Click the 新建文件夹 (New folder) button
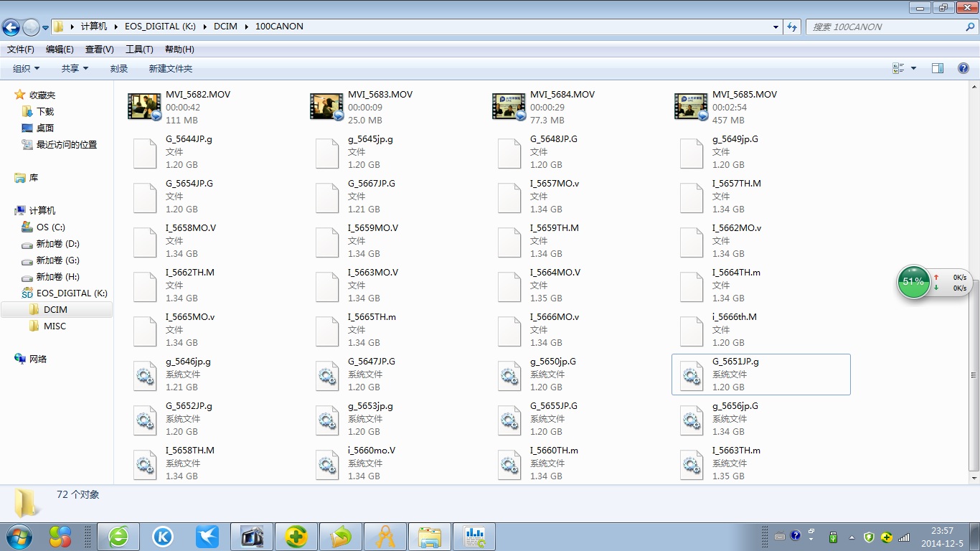This screenshot has height=551, width=980. (171, 68)
